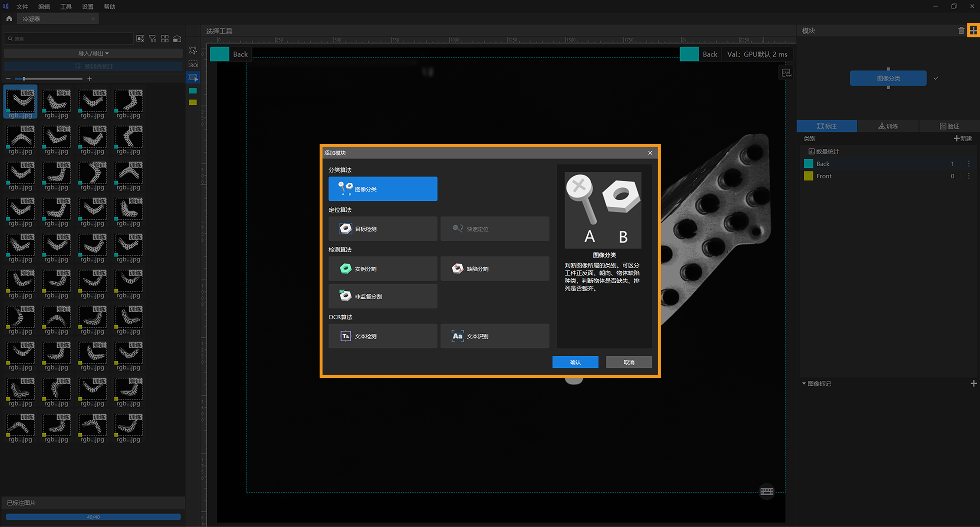Select the 非监督分割 unsupervised segmentation module
This screenshot has height=527, width=980.
[382, 296]
